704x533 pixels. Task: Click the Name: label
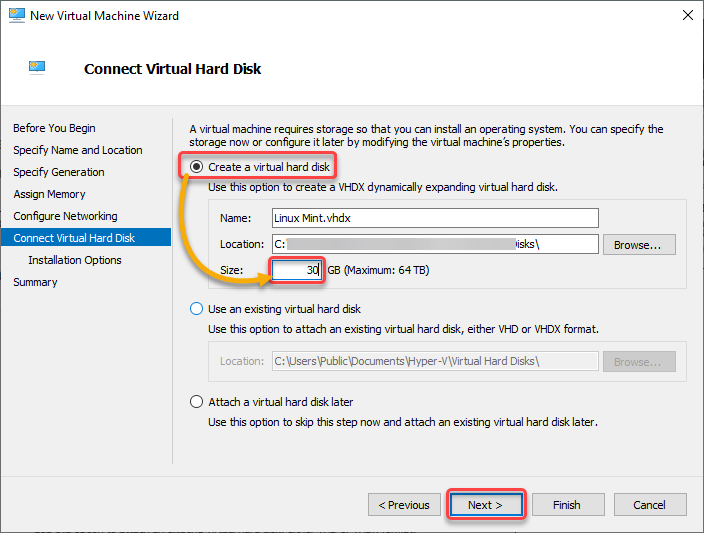235,218
